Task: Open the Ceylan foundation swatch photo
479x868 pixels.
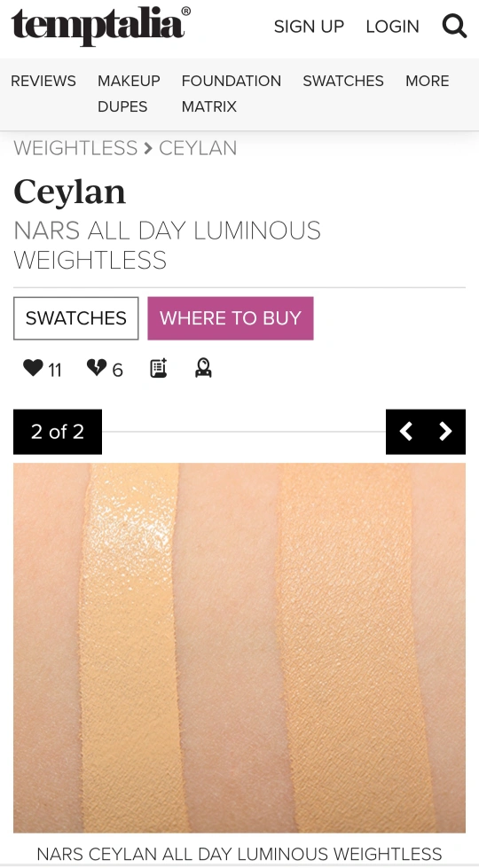Action: 239,648
